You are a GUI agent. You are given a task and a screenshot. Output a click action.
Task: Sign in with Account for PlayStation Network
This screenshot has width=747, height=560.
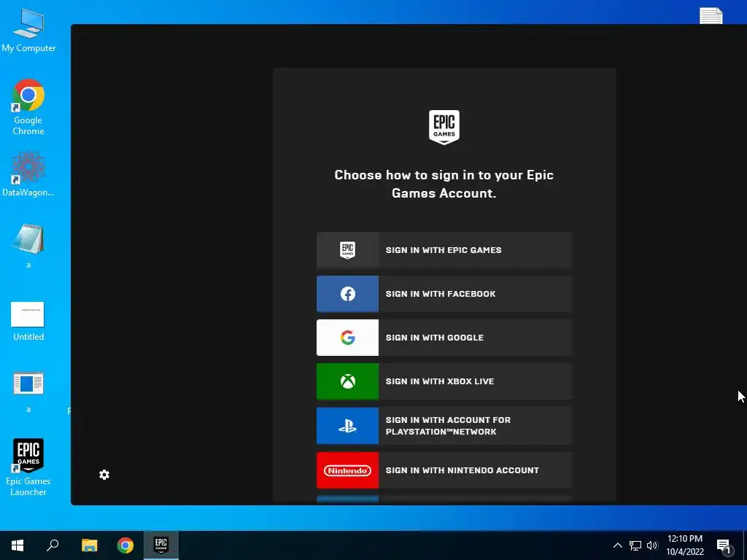(x=444, y=426)
